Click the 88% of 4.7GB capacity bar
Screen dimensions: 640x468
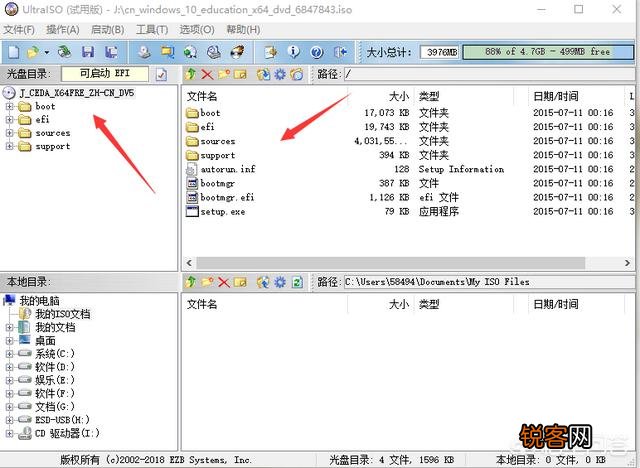[x=548, y=52]
